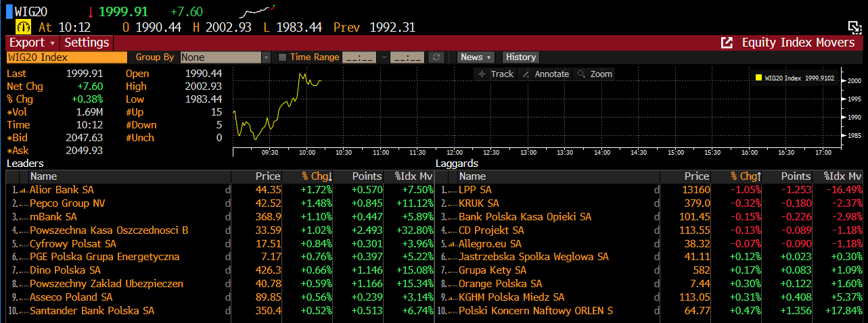Select the Annotate pencil tool

pyautogui.click(x=546, y=74)
